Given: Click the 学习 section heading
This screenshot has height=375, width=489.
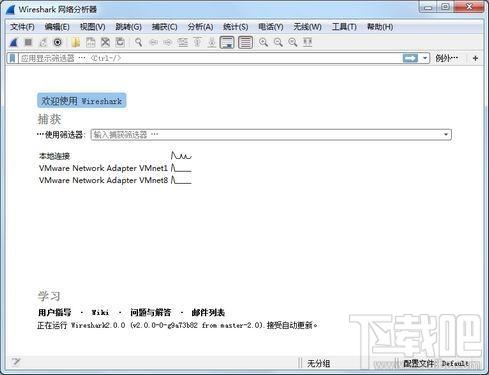Looking at the screenshot, I should [x=49, y=296].
